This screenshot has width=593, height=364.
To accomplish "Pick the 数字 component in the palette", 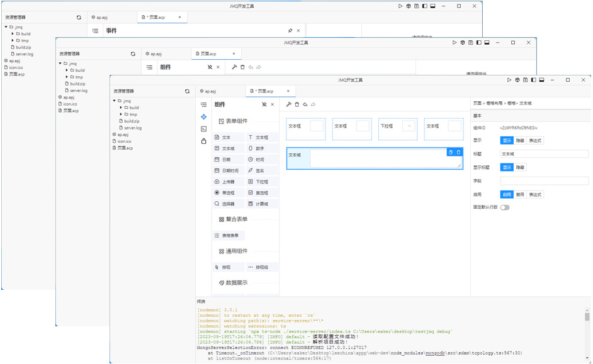I will pos(262,148).
